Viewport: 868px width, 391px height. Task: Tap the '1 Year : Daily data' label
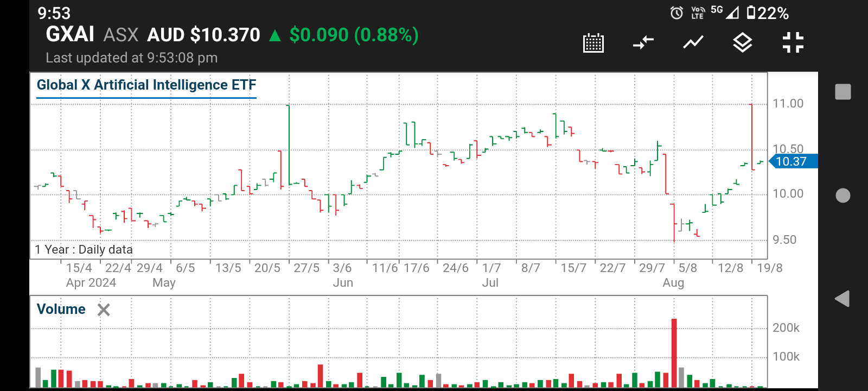[84, 249]
